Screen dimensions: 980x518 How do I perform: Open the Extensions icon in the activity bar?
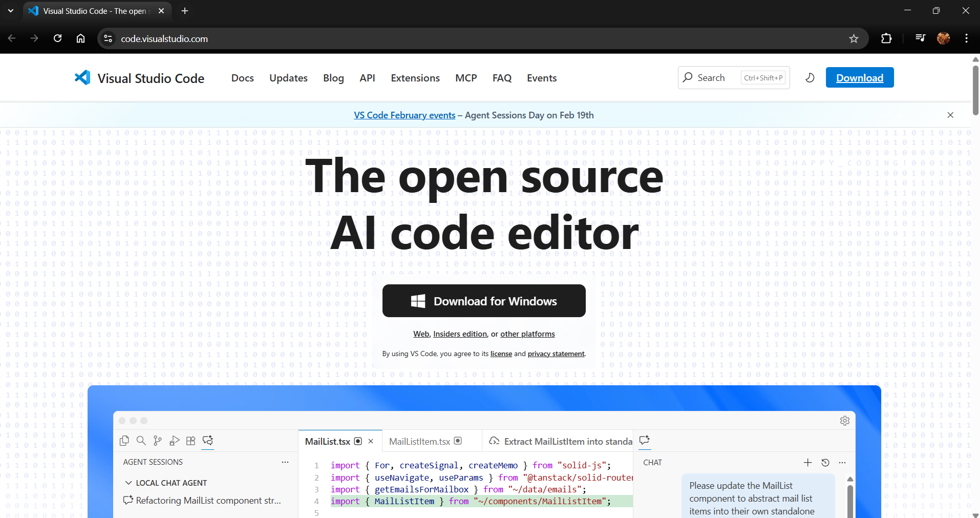191,441
